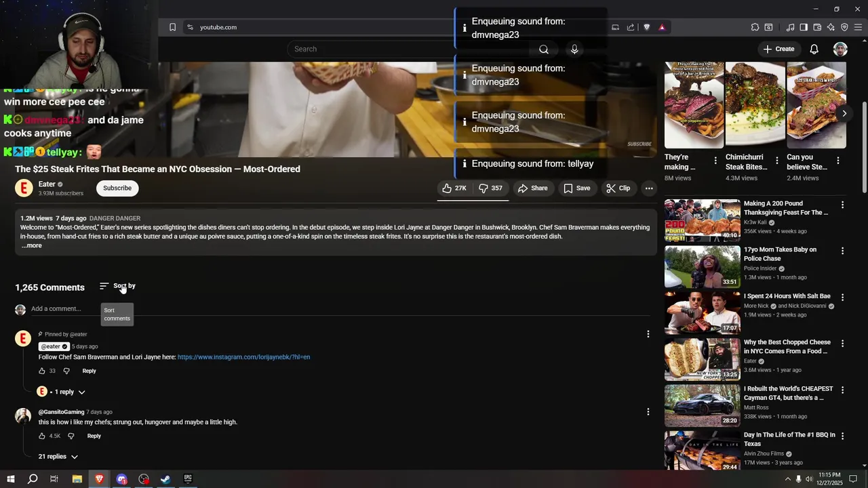Screen dimensions: 868x488
Task: Open options for Best Chopped Cheese video
Action: tap(843, 344)
